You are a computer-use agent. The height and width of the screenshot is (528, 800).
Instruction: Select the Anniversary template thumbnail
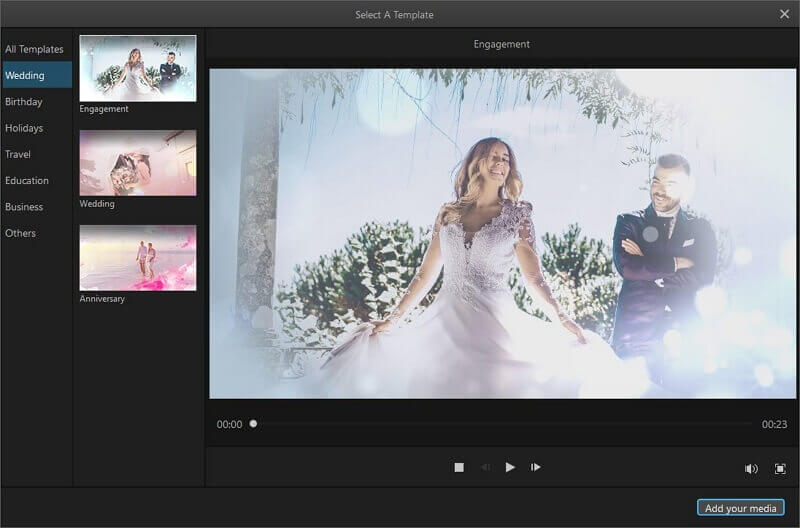[138, 258]
